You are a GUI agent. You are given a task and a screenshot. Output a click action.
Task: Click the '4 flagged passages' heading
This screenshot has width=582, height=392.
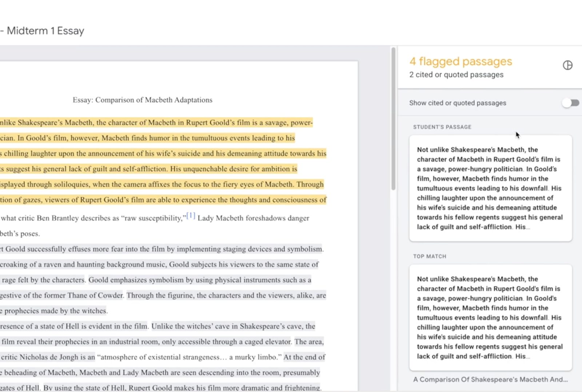(x=461, y=61)
